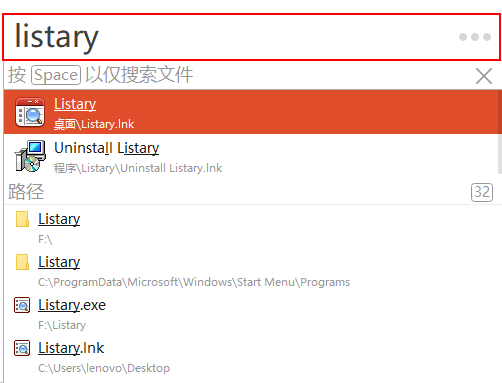502x383 pixels.
Task: Click the path C:\Users\lenovo\Desktop
Action: tap(104, 368)
